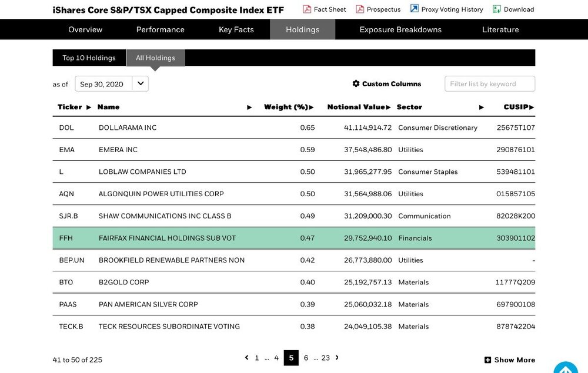Click the TECK.B ticker cell
Image resolution: width=588 pixels, height=373 pixels.
[71, 327]
